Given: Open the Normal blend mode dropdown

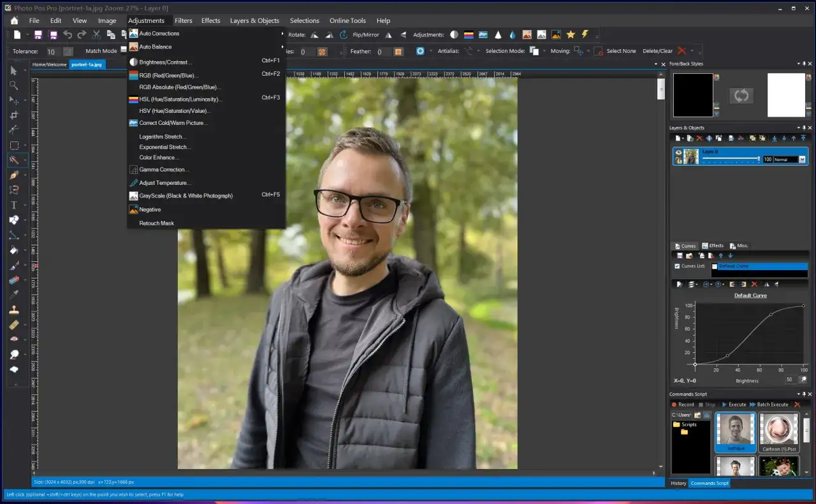Looking at the screenshot, I should click(801, 159).
